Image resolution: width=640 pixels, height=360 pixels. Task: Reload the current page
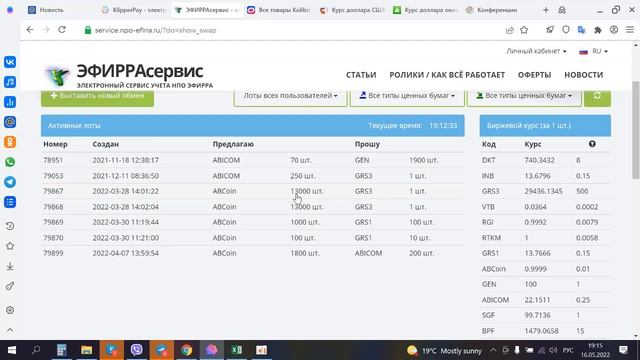coord(62,30)
